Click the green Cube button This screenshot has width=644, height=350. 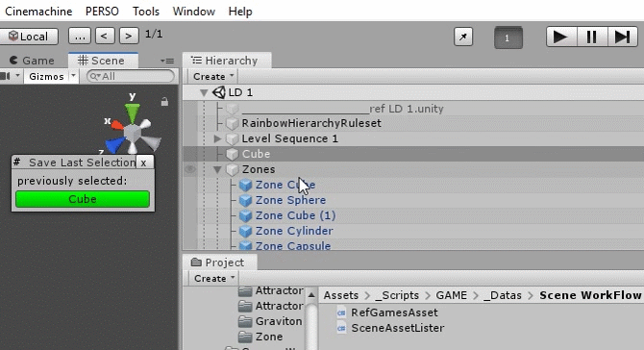pos(83,199)
